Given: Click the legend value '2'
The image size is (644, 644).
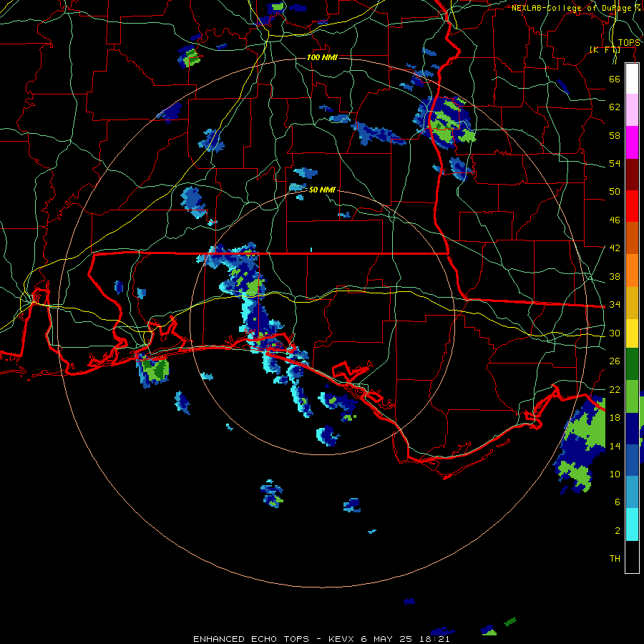Looking at the screenshot, I should click(618, 530).
